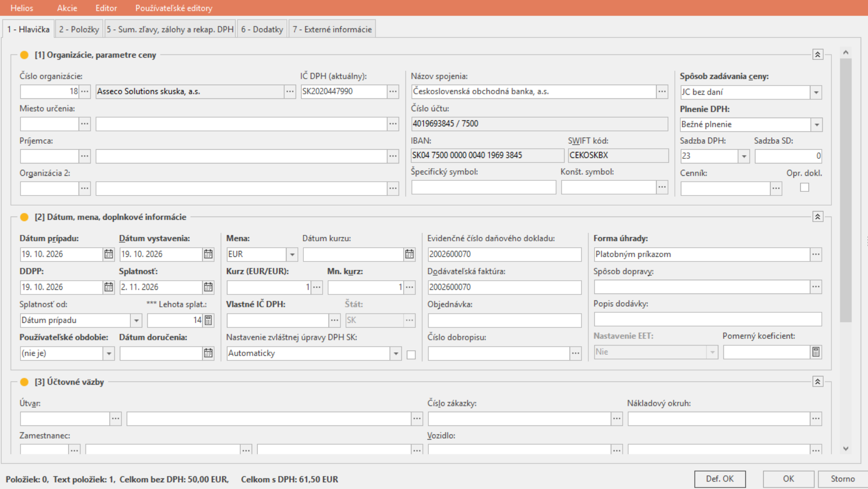Open the Mena currency dropdown

292,254
